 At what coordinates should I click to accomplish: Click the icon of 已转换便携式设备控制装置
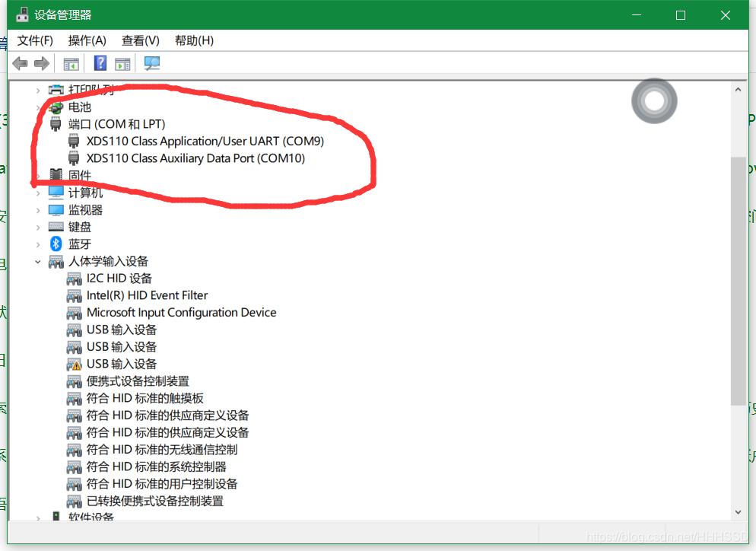point(74,502)
